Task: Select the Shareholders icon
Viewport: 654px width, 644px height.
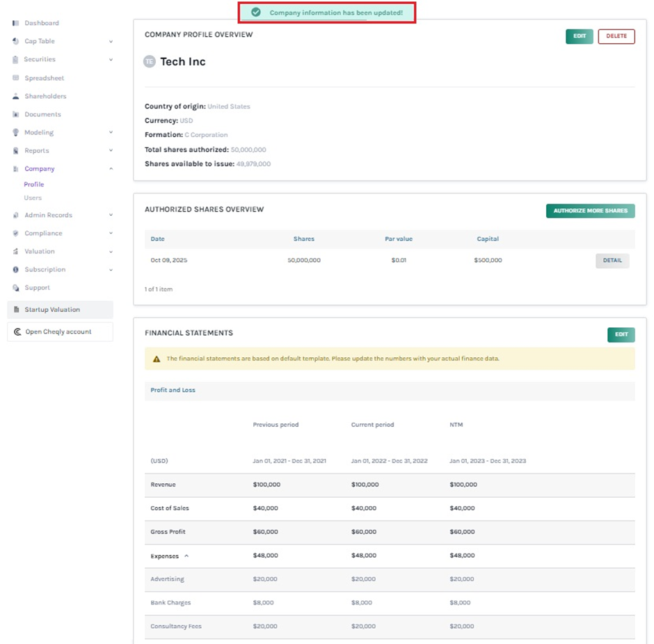Action: point(15,95)
